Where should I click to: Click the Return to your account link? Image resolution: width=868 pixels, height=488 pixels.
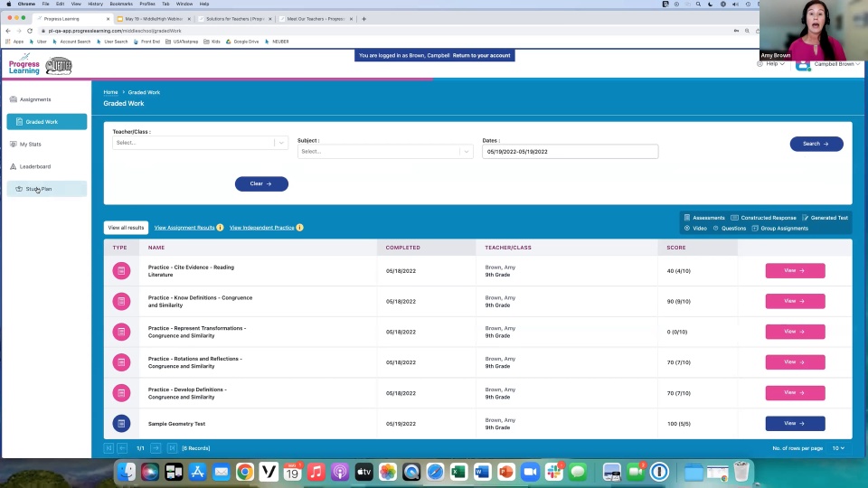pos(481,56)
